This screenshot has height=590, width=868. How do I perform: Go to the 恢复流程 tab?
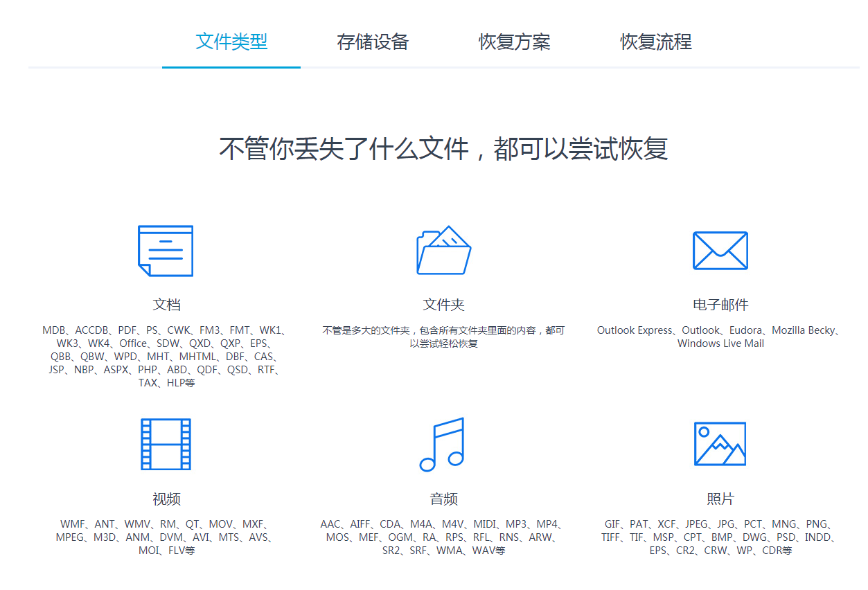[655, 42]
